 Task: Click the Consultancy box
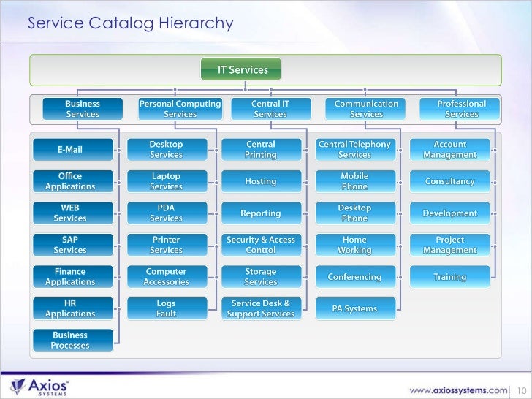(450, 181)
